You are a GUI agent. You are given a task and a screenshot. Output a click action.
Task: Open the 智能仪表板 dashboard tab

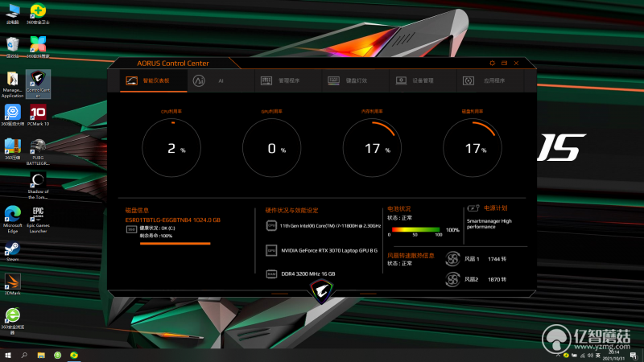(x=153, y=80)
